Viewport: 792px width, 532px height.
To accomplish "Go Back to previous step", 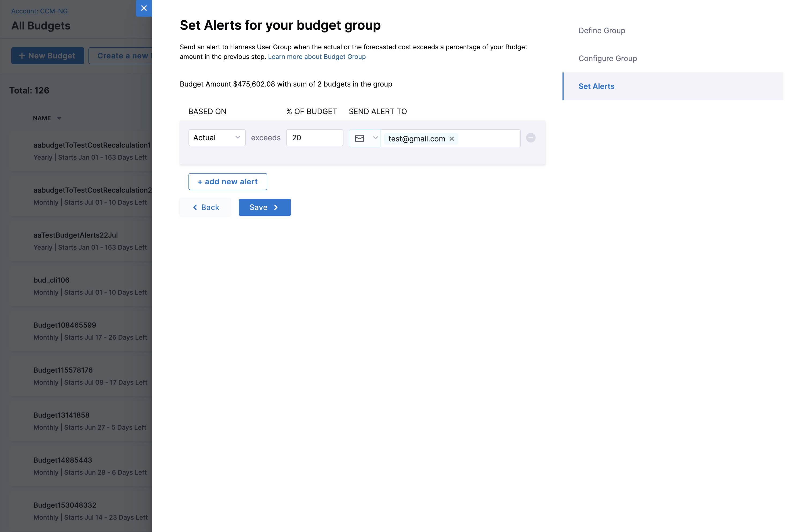I will tap(206, 207).
